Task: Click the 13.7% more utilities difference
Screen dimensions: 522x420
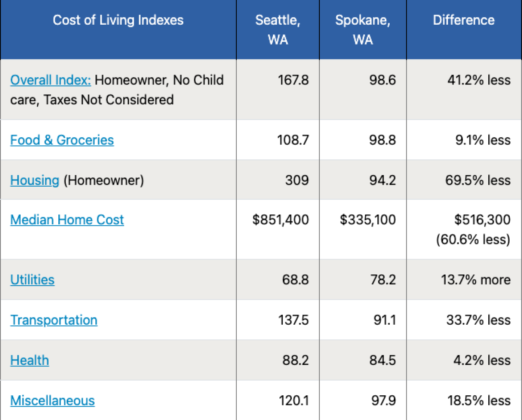Action: point(476,280)
